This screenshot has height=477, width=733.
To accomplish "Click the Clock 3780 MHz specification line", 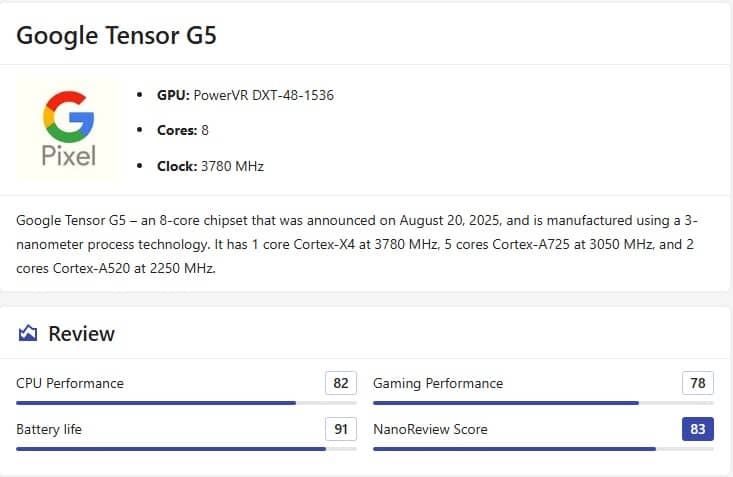I will [210, 166].
